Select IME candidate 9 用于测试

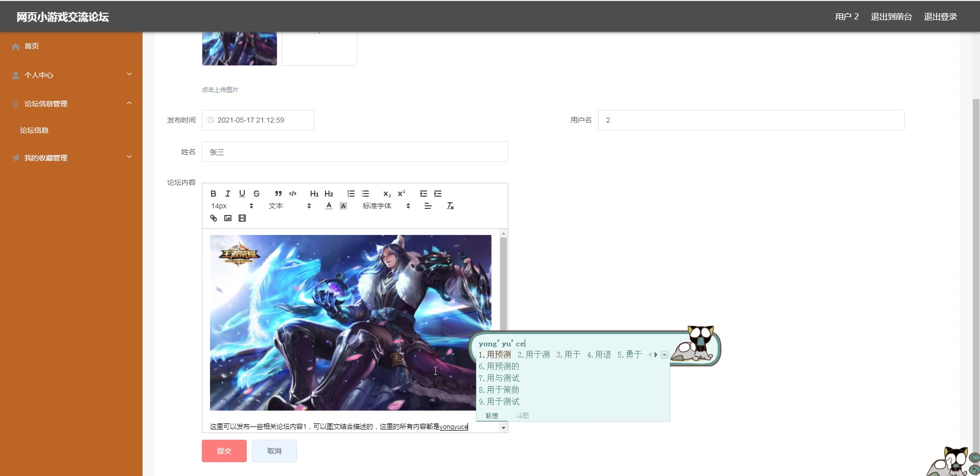point(499,401)
